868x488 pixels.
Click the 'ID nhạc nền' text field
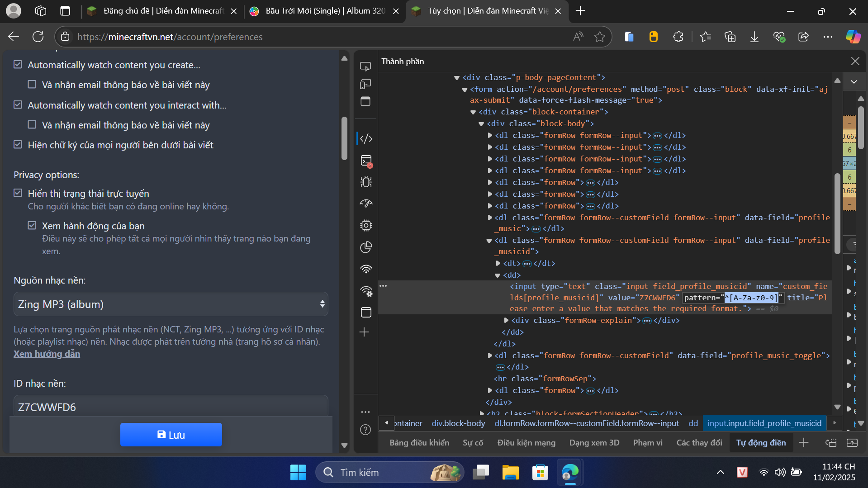click(171, 407)
